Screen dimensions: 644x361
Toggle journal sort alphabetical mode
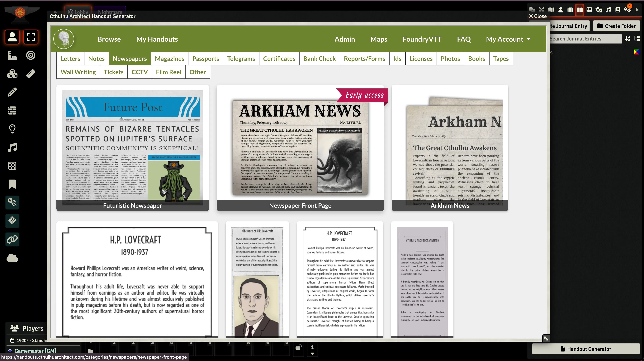(628, 39)
